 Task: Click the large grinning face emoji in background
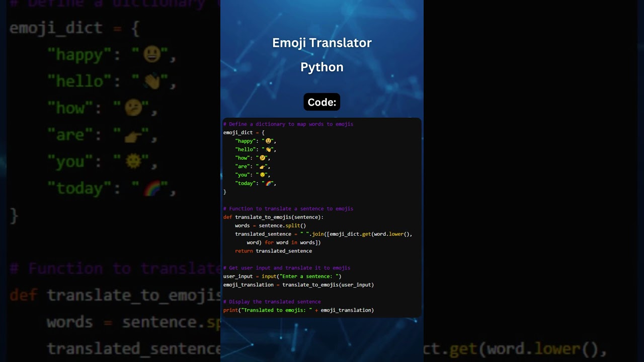(152, 54)
